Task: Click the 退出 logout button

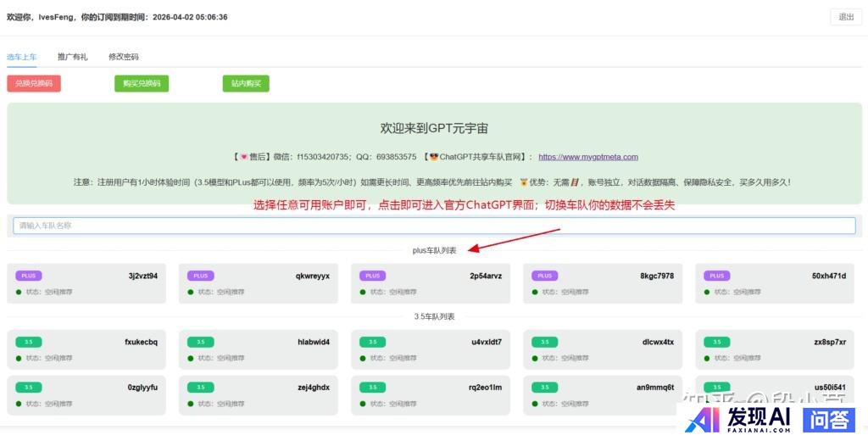Action: click(x=845, y=17)
